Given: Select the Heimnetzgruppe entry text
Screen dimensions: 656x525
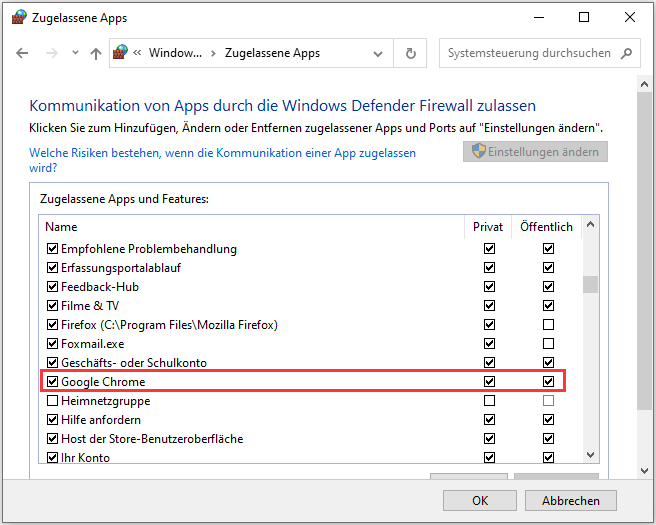Looking at the screenshot, I should coord(105,401).
